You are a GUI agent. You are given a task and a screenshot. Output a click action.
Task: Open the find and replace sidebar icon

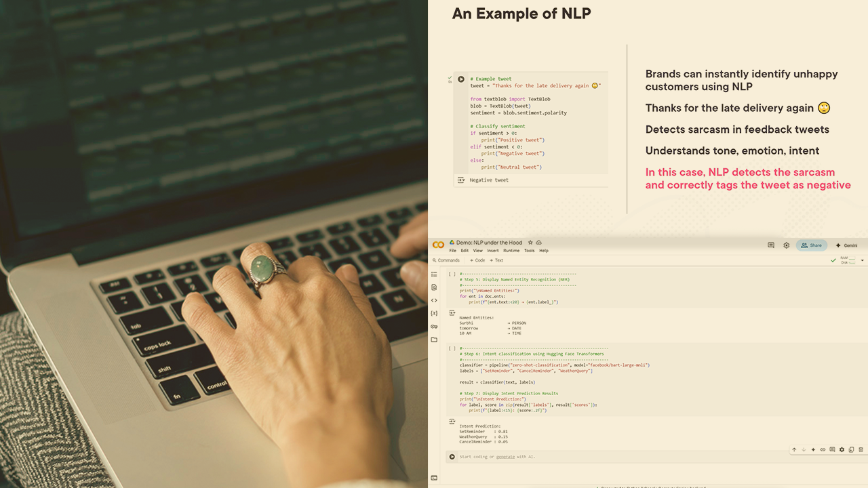click(x=434, y=287)
